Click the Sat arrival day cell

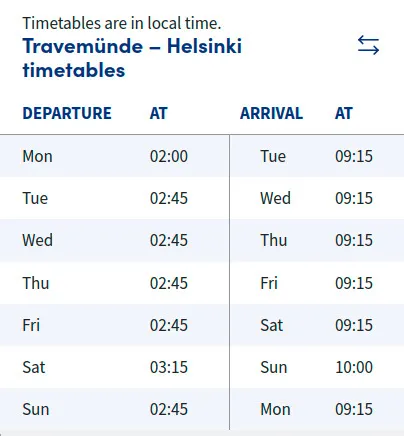tap(272, 325)
